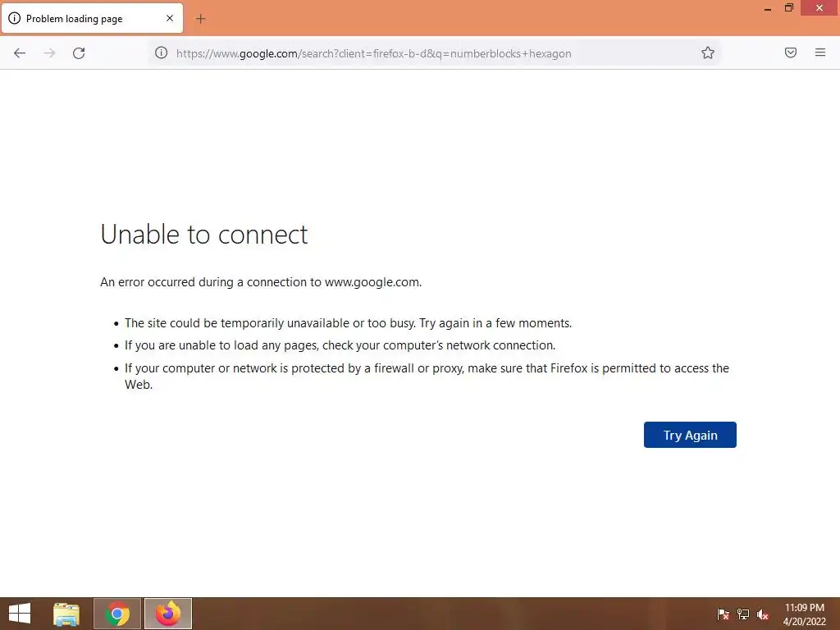Viewport: 840px width, 630px height.
Task: Open File Explorer from the taskbar
Action: tap(66, 614)
